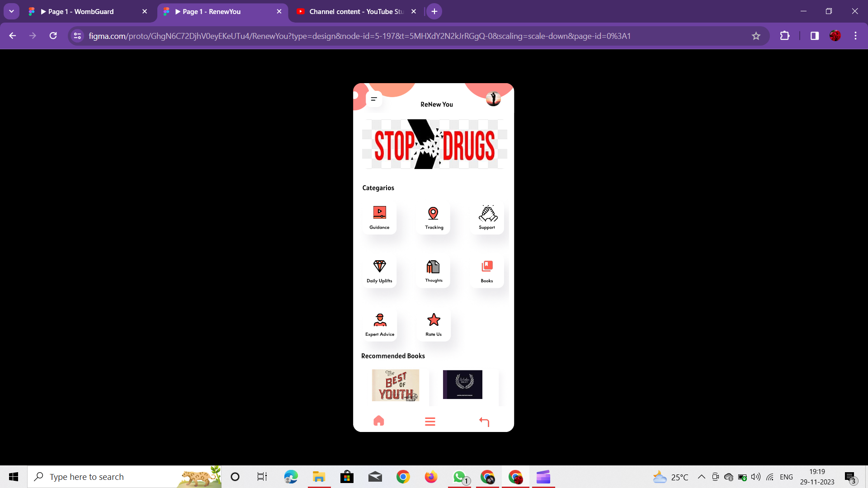868x488 pixels.
Task: Show hidden system tray icons chevron
Action: click(701, 477)
